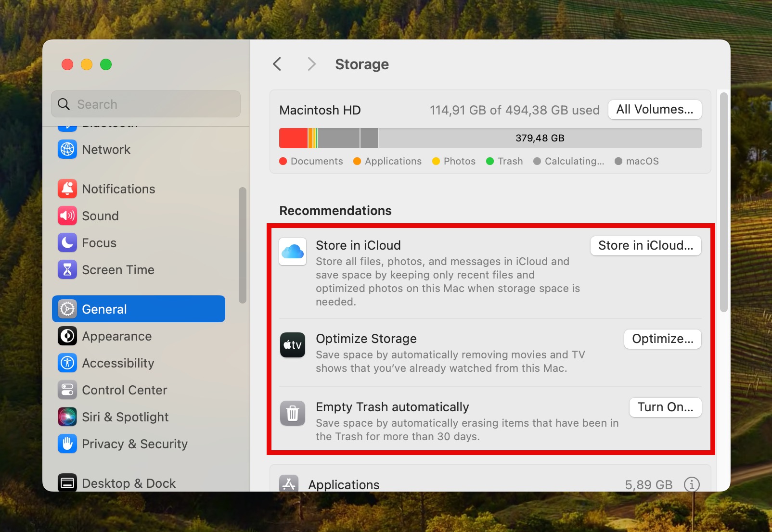Turn on Empty Trash automatically
772x532 pixels.
click(x=665, y=407)
